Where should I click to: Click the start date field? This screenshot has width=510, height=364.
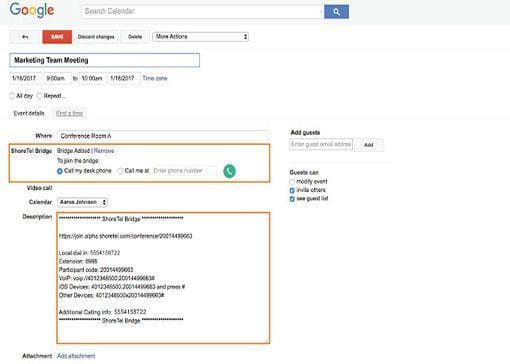coord(25,78)
